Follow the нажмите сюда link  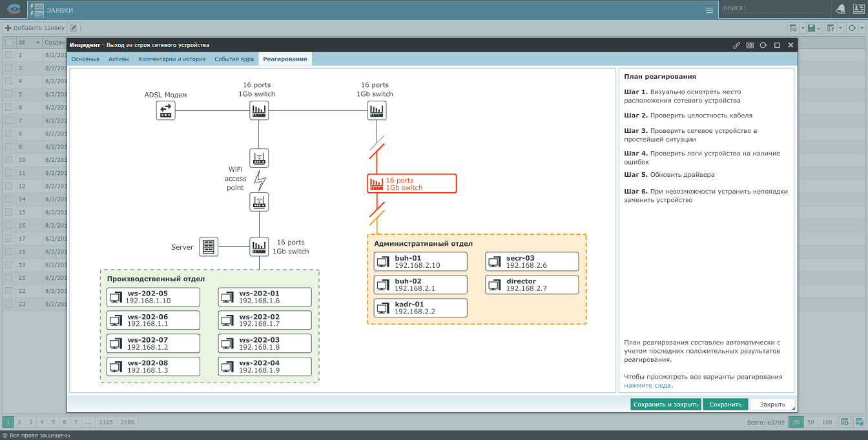click(x=647, y=385)
